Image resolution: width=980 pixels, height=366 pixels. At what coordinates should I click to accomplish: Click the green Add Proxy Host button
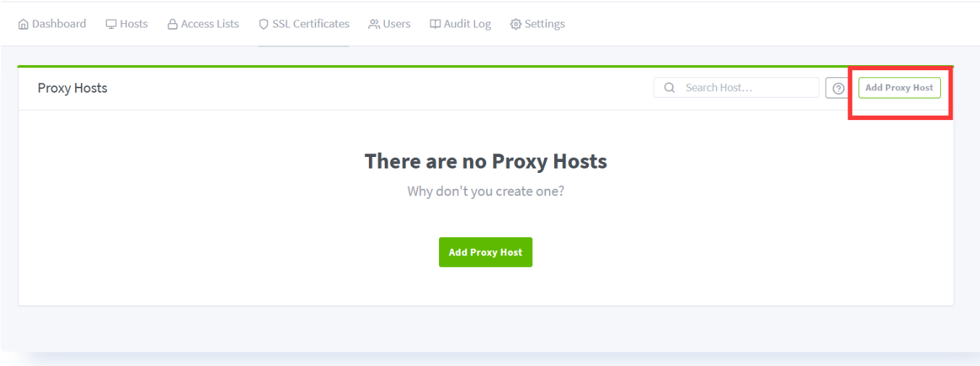pyautogui.click(x=485, y=252)
